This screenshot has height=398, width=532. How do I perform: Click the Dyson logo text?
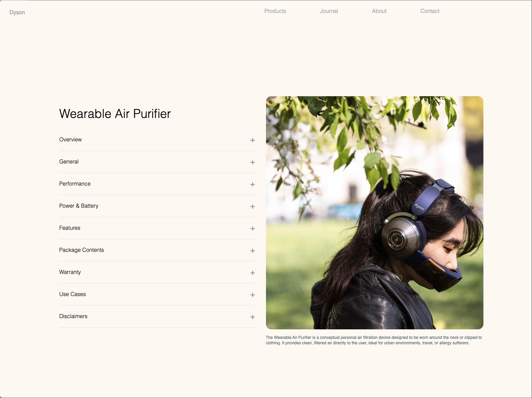coord(17,12)
